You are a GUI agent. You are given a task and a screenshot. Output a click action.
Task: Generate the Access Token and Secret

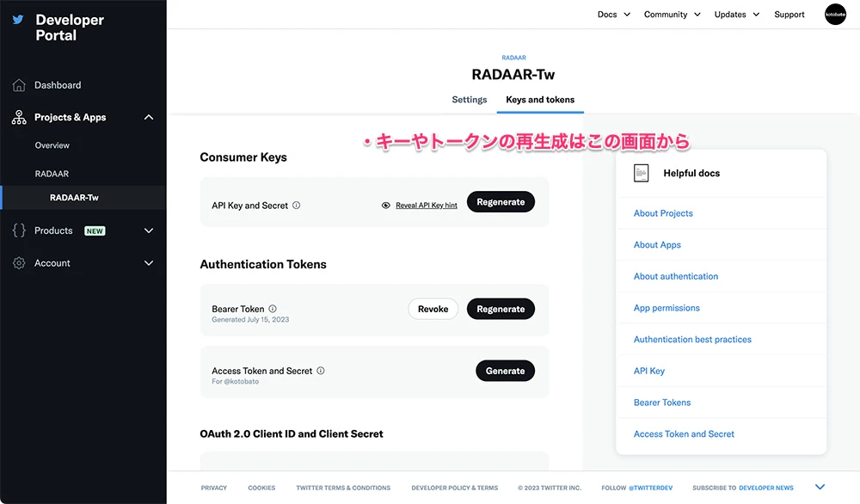pos(505,371)
